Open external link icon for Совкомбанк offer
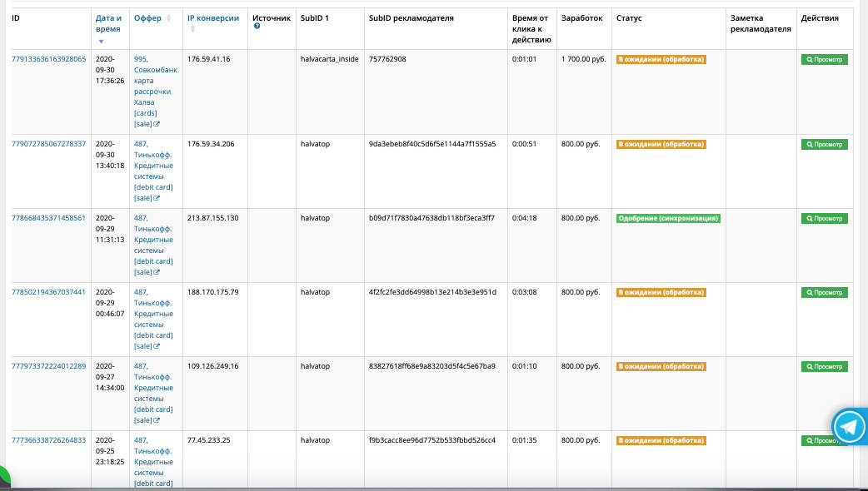Image resolution: width=868 pixels, height=491 pixels. 157,124
